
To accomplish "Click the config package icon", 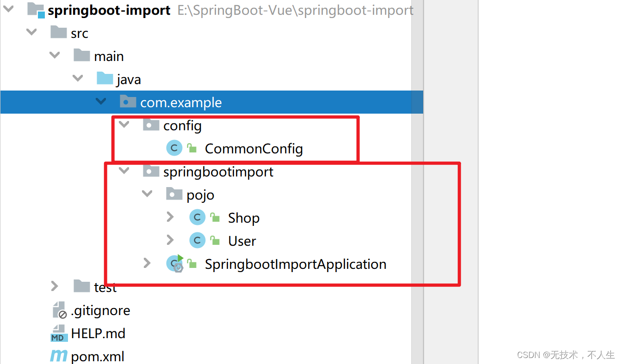I will click(x=151, y=124).
